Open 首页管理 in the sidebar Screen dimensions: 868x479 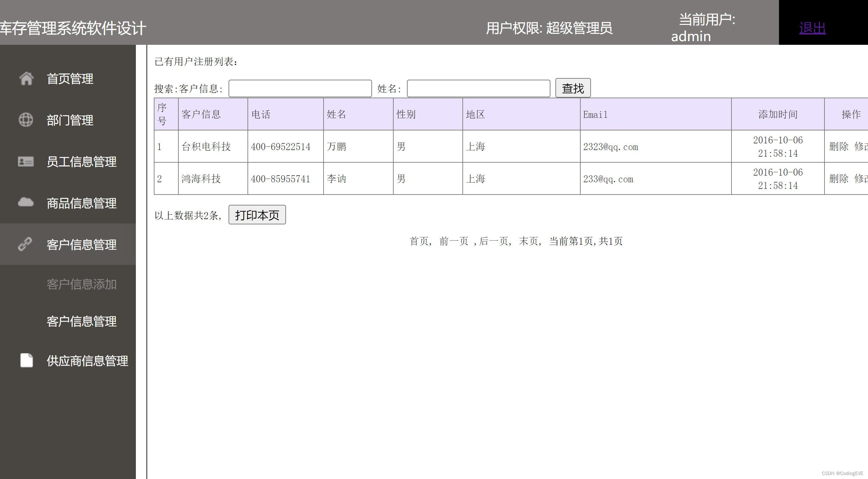pyautogui.click(x=70, y=79)
